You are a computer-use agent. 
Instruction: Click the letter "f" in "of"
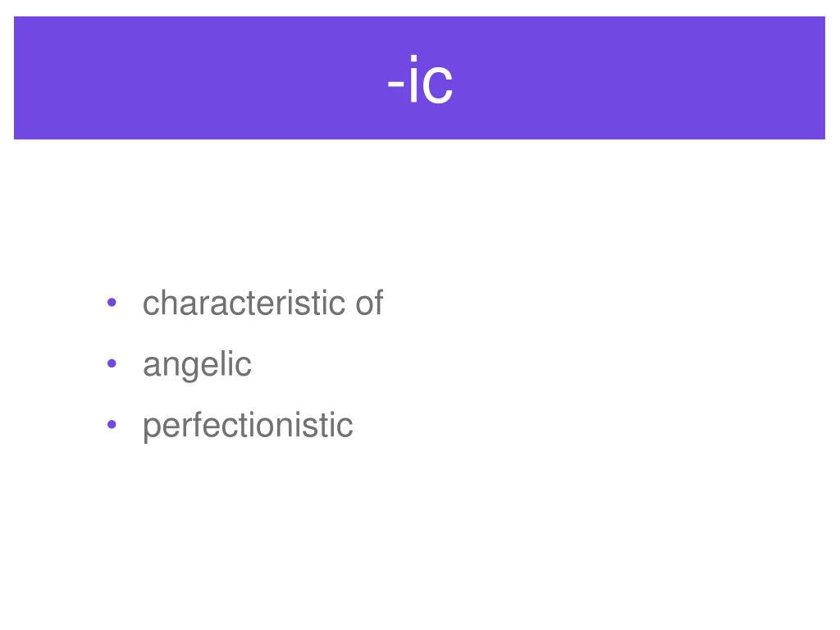click(x=378, y=304)
